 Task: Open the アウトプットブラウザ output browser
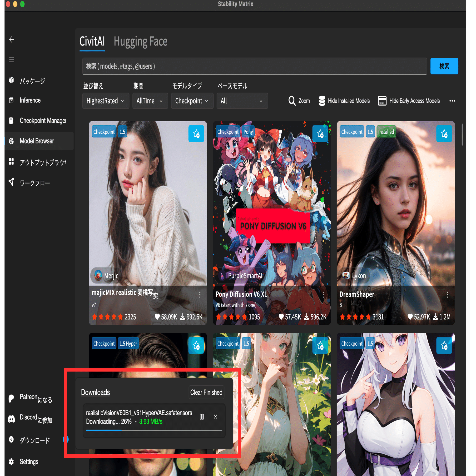click(39, 162)
